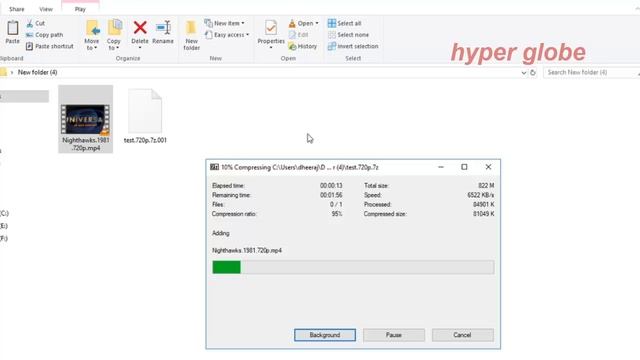Screen dimensions: 640x360
Task: Select the Nighthawks.1981.720p.mp4 video thumbnail
Action: (85, 119)
